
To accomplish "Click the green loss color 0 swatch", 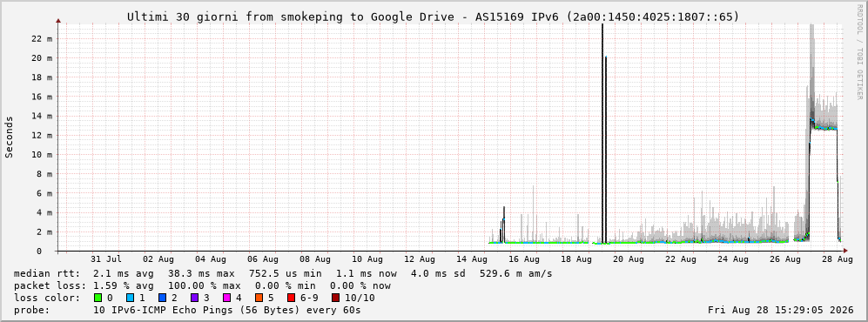I will tap(98, 299).
